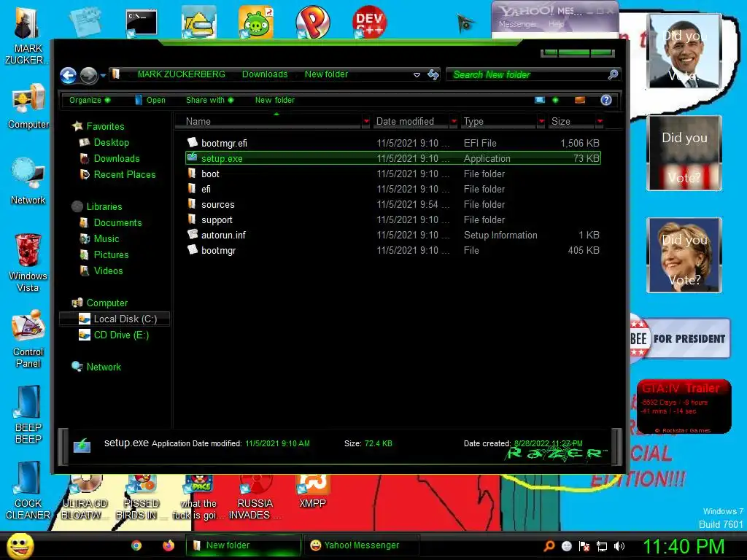The image size is (747, 560).
Task: Select the DEV C++ desktop shortcut
Action: coord(369,22)
